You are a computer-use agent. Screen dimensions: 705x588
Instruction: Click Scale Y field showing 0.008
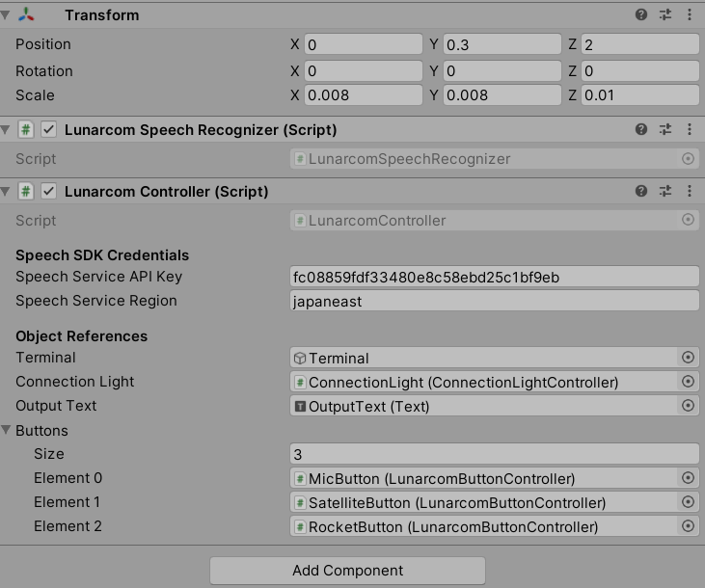(x=502, y=95)
